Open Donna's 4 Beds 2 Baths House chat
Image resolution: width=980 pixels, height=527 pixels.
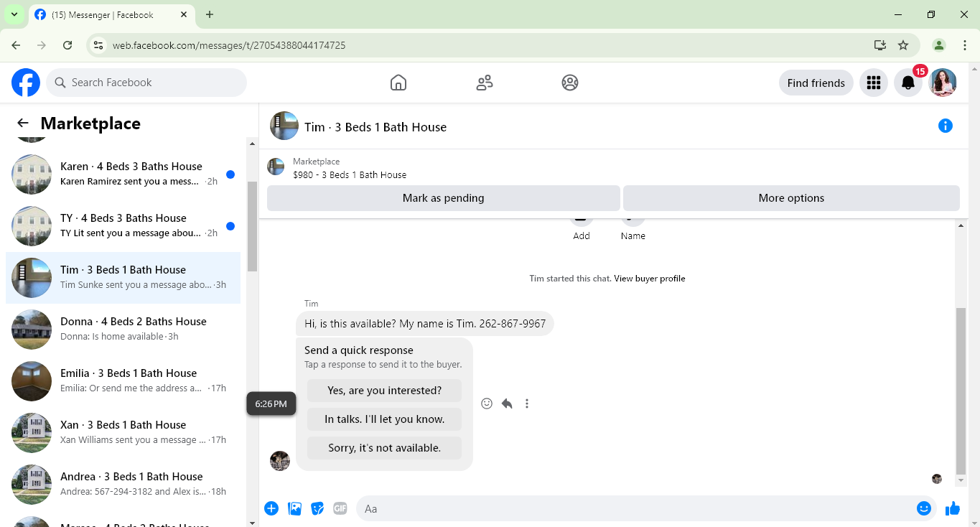click(x=123, y=330)
